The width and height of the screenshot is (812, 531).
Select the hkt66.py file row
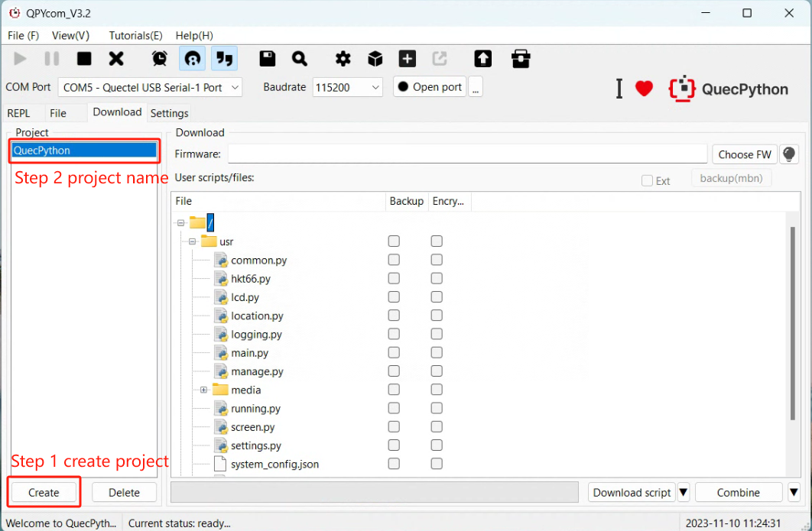pyautogui.click(x=251, y=278)
